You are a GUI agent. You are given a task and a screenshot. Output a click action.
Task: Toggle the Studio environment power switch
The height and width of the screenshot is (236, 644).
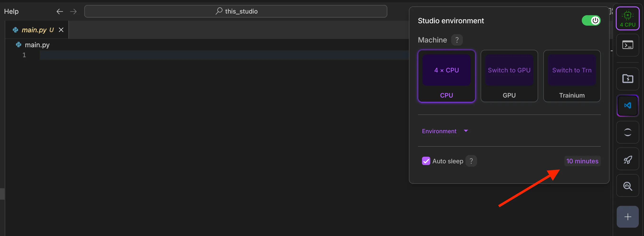coord(591,20)
